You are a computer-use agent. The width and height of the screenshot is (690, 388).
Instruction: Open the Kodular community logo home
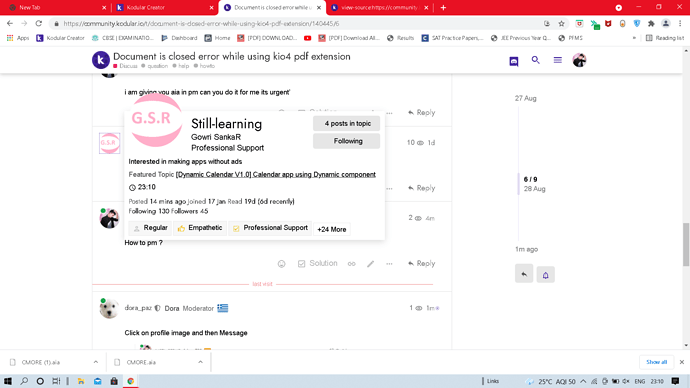(x=101, y=60)
